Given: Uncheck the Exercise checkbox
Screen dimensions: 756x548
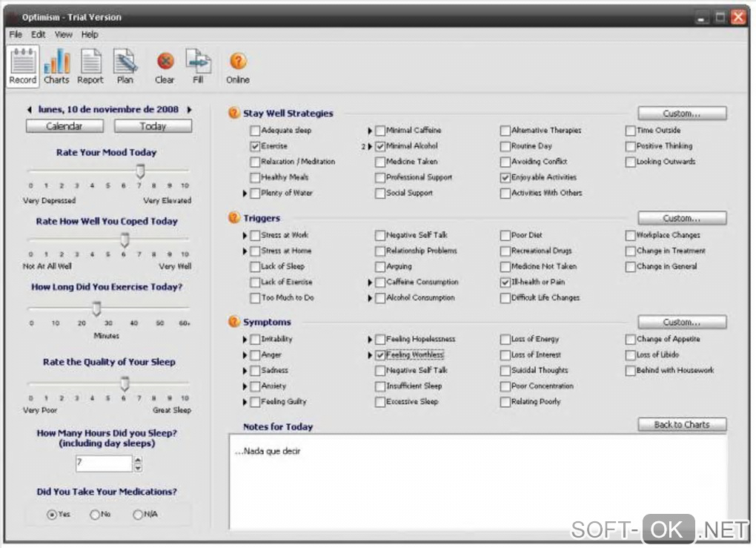Looking at the screenshot, I should point(255,146).
